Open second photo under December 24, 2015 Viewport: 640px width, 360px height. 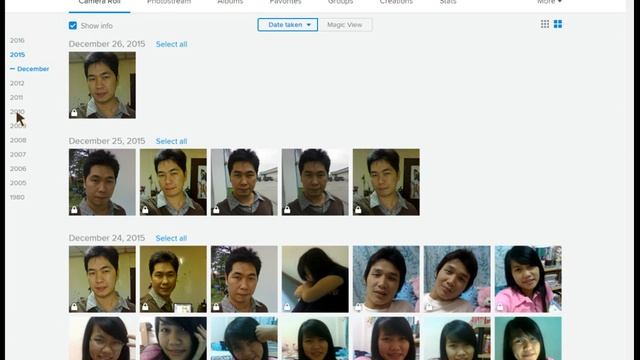point(173,279)
